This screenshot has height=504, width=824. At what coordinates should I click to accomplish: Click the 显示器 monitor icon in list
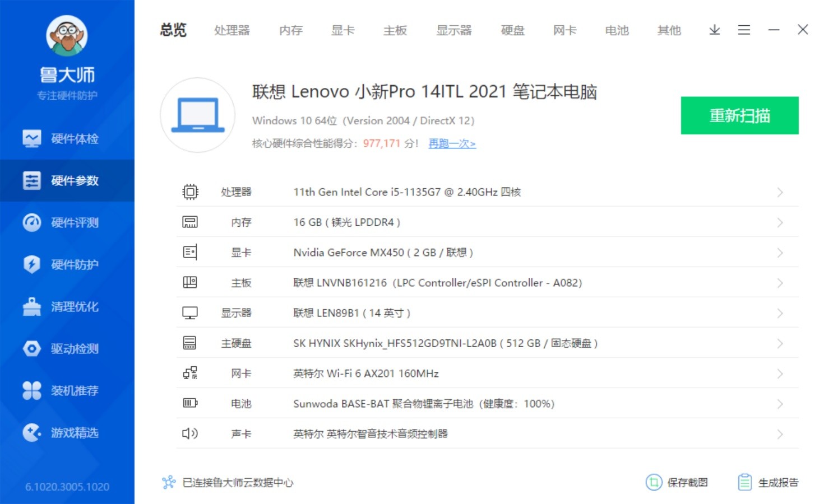190,313
